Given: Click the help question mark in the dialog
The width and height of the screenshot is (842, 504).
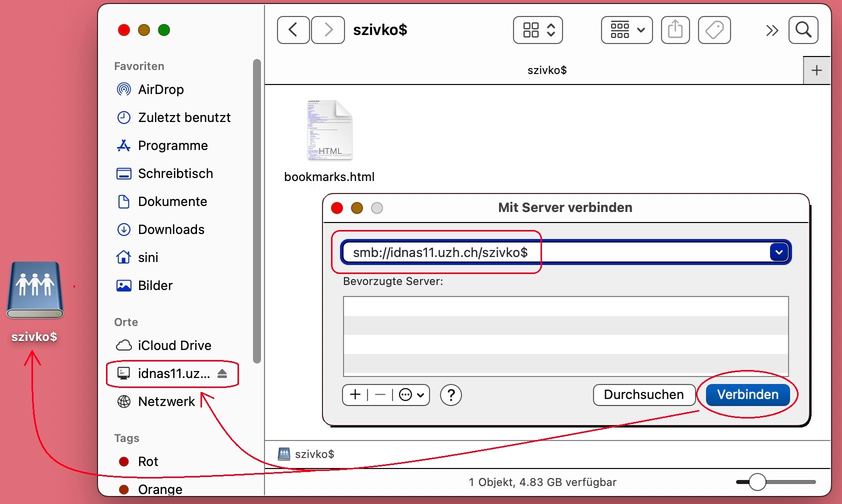Looking at the screenshot, I should click(x=451, y=395).
